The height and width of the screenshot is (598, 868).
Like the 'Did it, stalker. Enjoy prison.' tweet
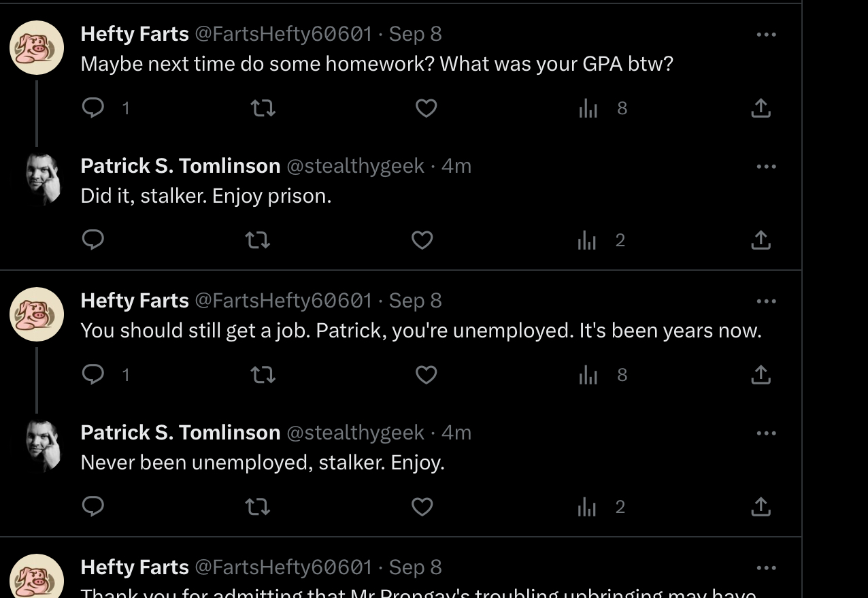[422, 239]
